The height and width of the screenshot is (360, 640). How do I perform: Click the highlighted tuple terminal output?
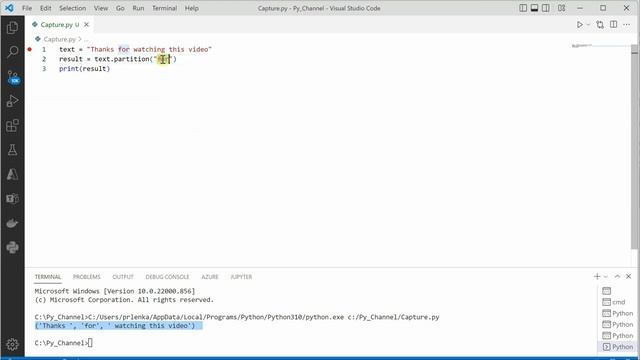(118, 326)
